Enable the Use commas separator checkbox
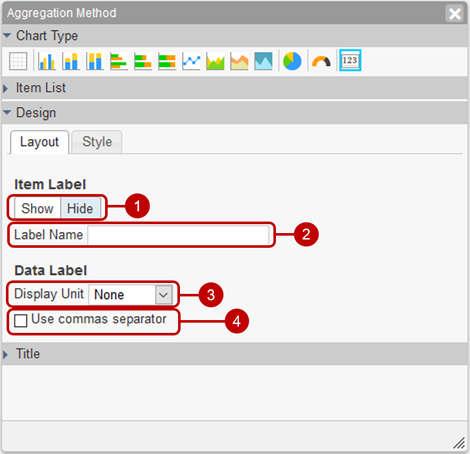This screenshot has width=470, height=454. pos(21,321)
